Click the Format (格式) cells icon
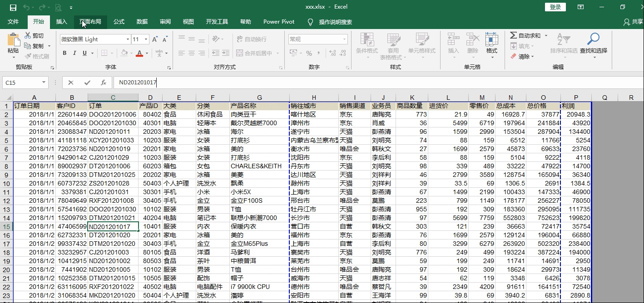Viewport: 644px width, 303px height. click(491, 39)
